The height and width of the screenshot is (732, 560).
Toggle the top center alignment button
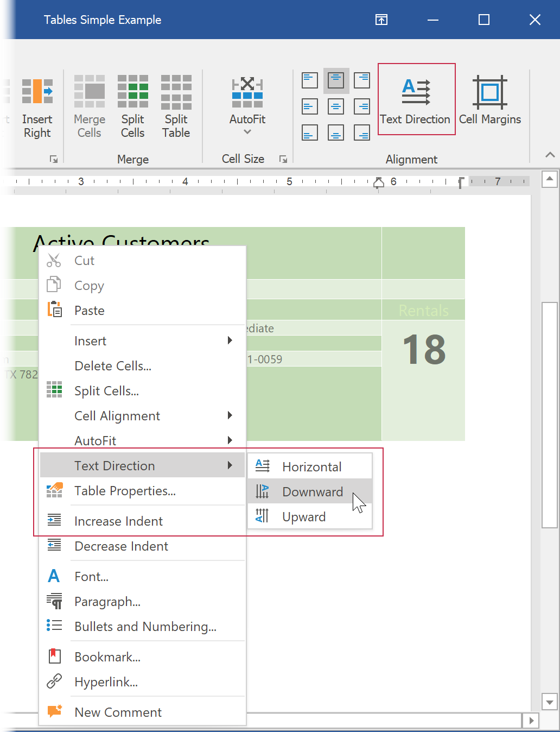336,80
